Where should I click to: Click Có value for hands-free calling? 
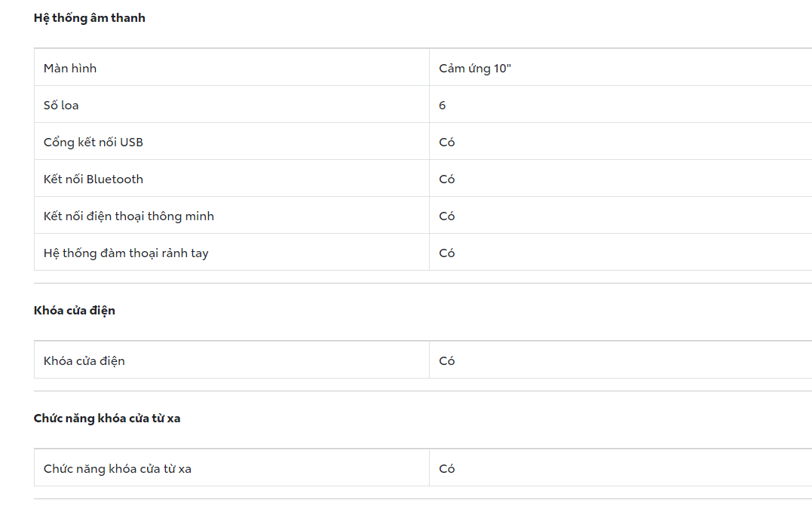tap(447, 253)
